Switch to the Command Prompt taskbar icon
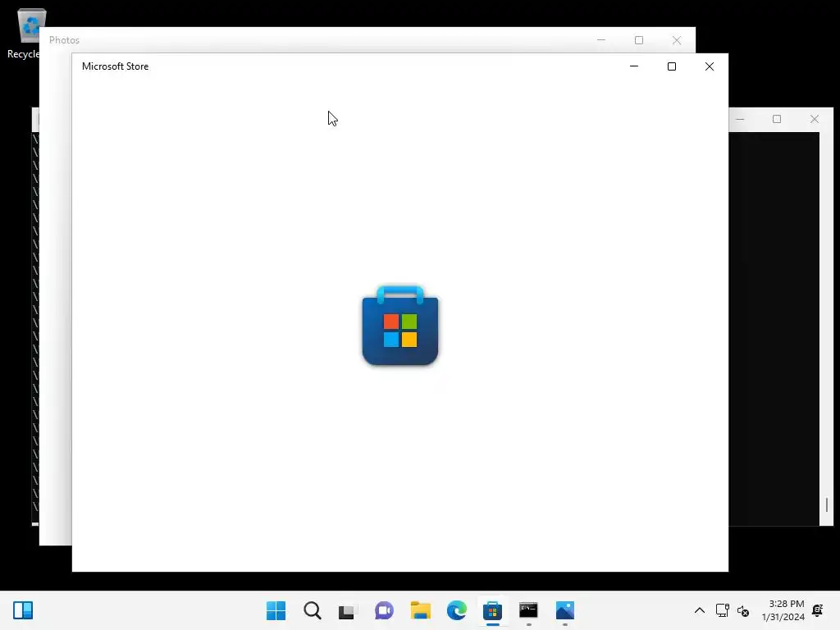Screen dimensions: 840x630 (x=529, y=610)
